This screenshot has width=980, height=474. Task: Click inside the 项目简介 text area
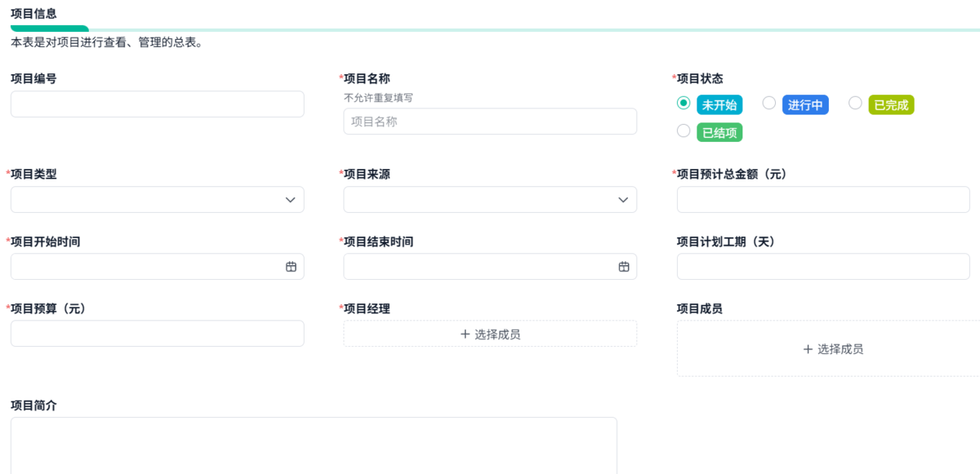[314, 446]
